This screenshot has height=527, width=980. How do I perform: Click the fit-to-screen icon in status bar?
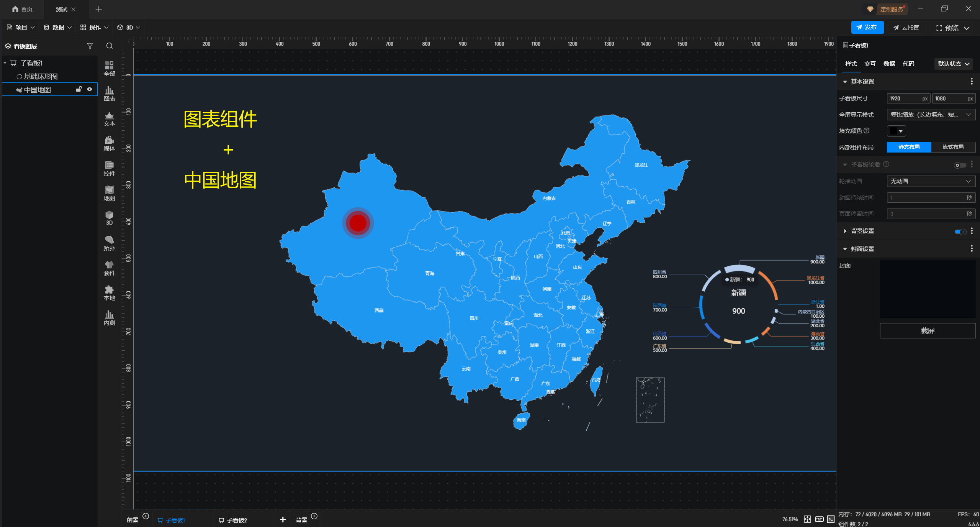tap(807, 519)
